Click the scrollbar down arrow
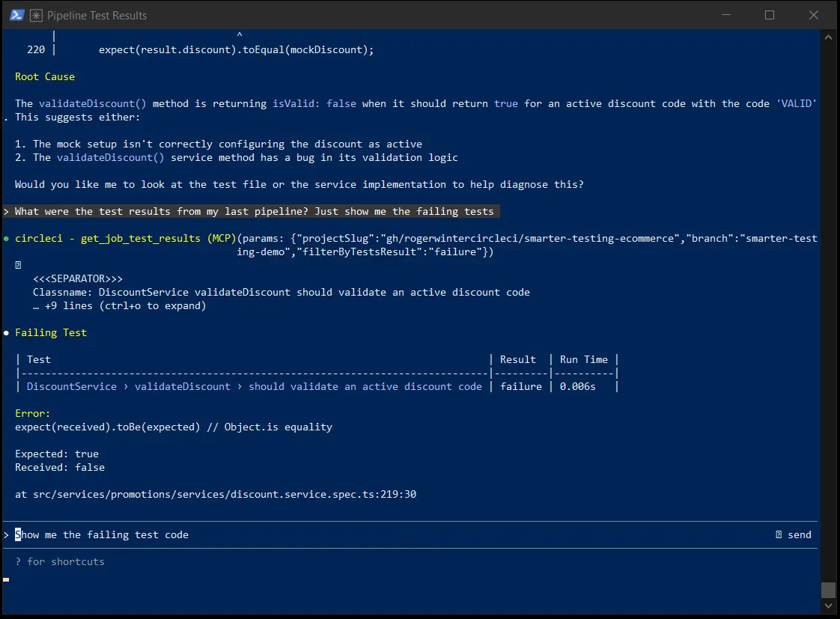The image size is (840, 619). (x=828, y=606)
